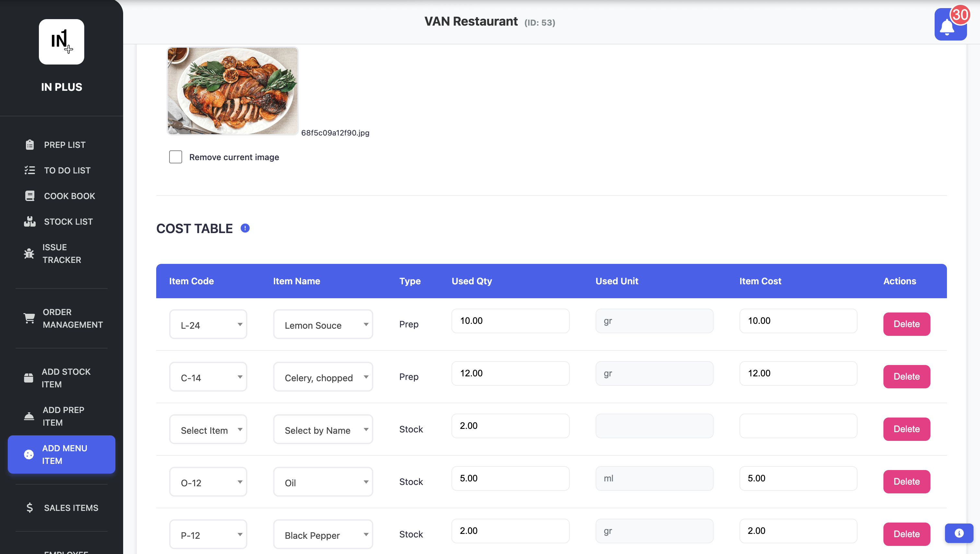The width and height of the screenshot is (980, 554).
Task: Open the Prep List sidebar section
Action: [64, 145]
